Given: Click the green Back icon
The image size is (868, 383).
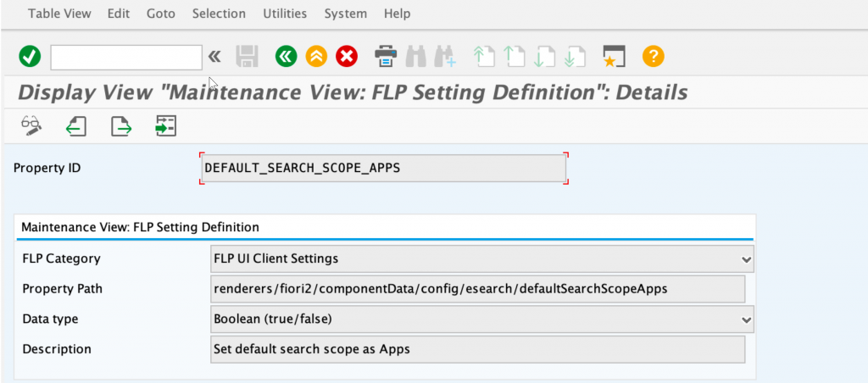Looking at the screenshot, I should click(286, 57).
